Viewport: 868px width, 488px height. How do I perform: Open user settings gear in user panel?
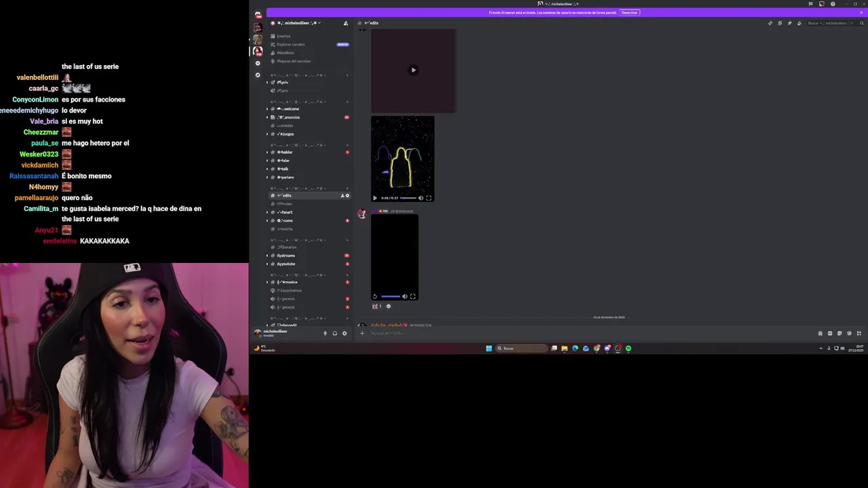[x=344, y=333]
